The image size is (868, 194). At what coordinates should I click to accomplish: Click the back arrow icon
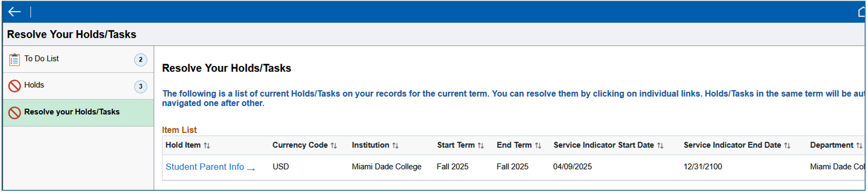pos(15,12)
